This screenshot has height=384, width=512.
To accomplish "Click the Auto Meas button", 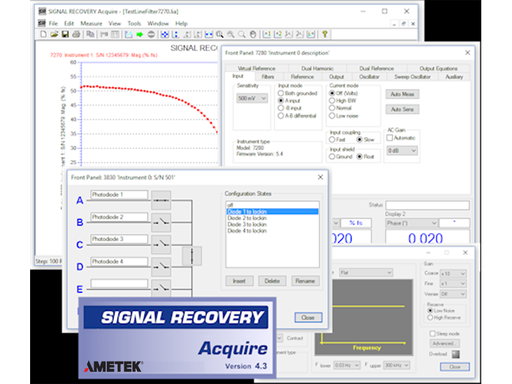I will (402, 94).
